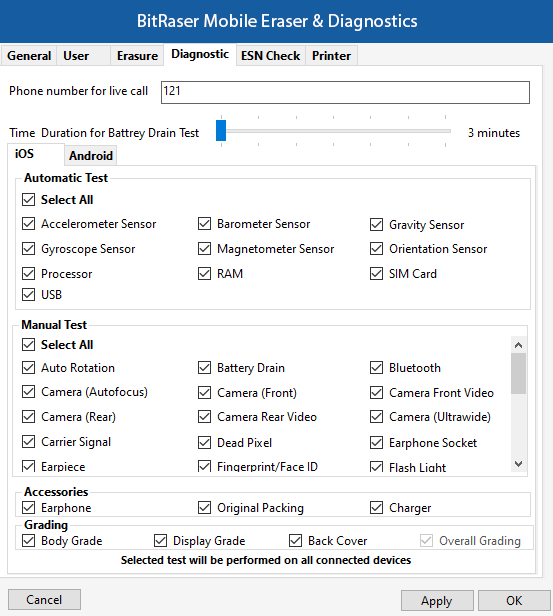This screenshot has width=553, height=616.
Task: Uncheck Auto Rotation test
Action: 28,368
